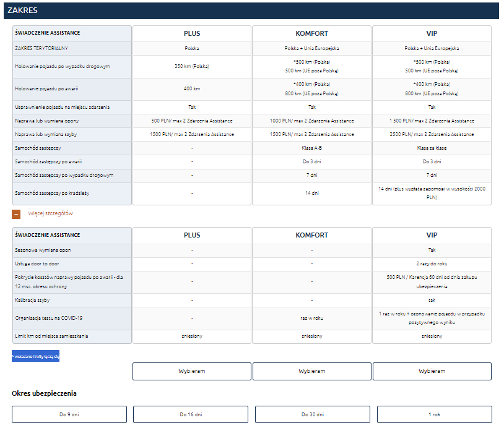Collapse the Więcej szczegółów section
Viewport: 504px width, 428px height.
(50, 213)
